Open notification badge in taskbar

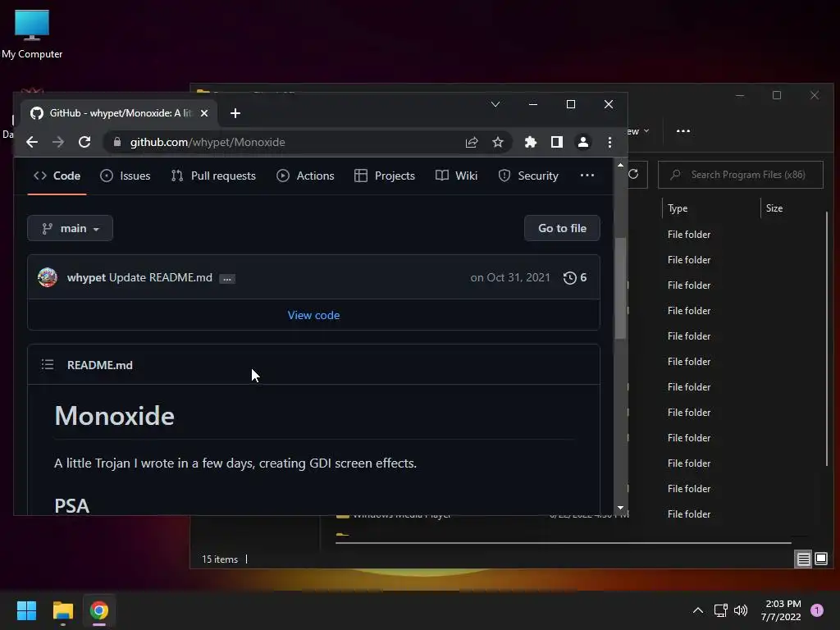[817, 610]
